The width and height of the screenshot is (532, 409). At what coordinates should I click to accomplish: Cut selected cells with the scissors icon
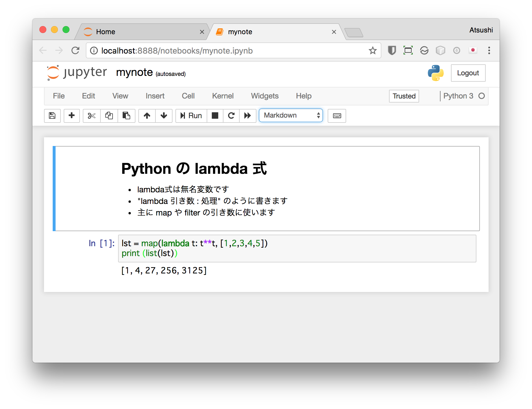point(91,116)
